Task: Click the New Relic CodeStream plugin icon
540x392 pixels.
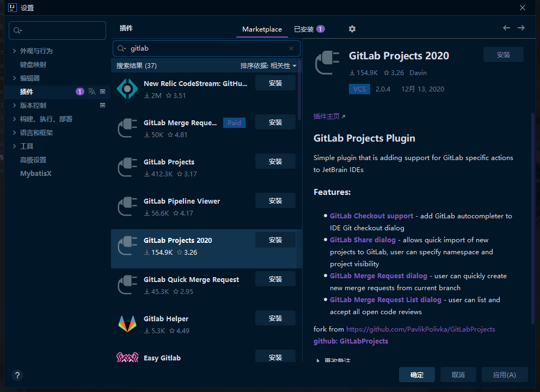Action: point(127,89)
